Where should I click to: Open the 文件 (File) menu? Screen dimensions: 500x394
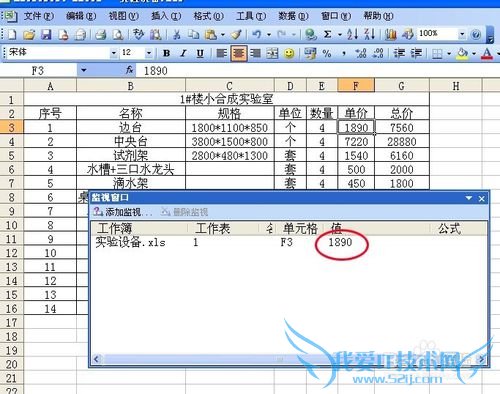pyautogui.click(x=38, y=16)
